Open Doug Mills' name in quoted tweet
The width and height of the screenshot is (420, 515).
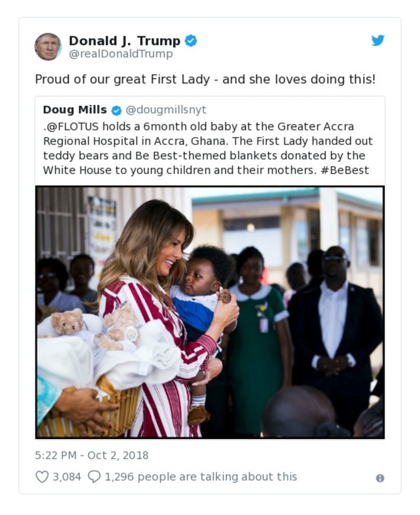[75, 110]
